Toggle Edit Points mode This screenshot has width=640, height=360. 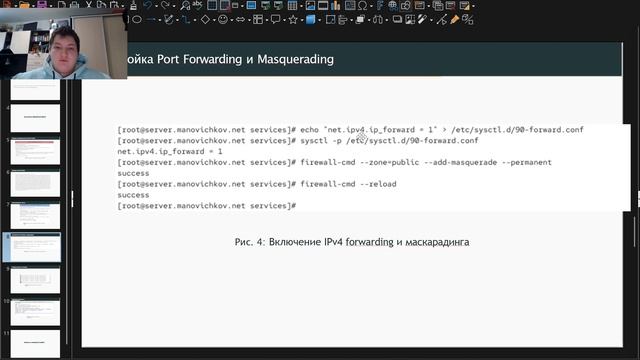[x=442, y=19]
